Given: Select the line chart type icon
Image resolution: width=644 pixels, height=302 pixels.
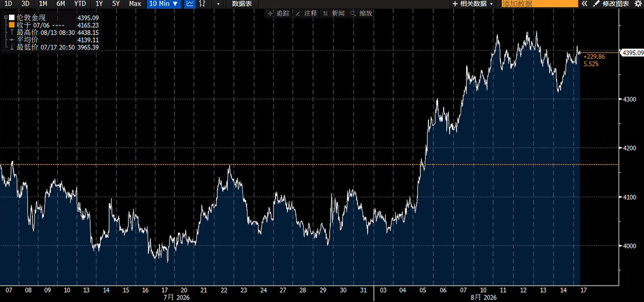Looking at the screenshot, I should click(x=190, y=4).
